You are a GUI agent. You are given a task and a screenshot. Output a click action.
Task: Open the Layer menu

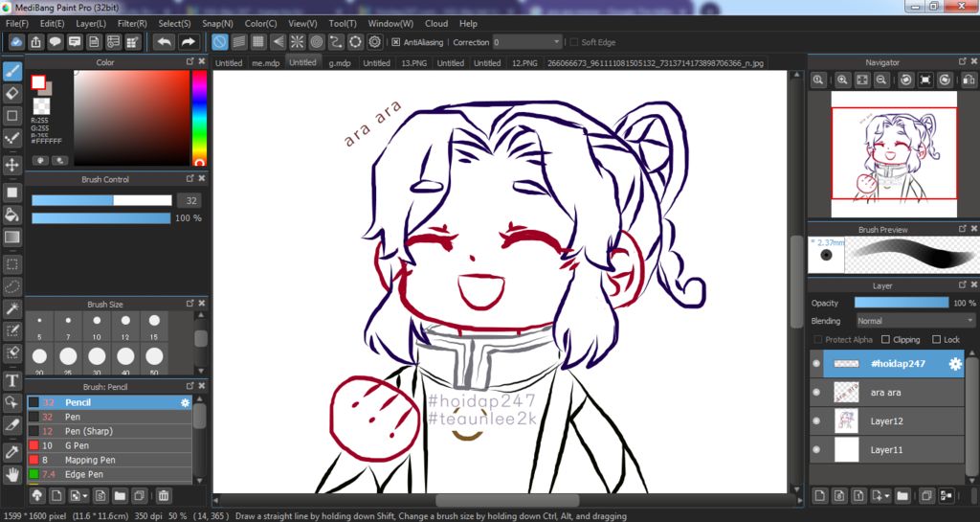click(x=91, y=23)
